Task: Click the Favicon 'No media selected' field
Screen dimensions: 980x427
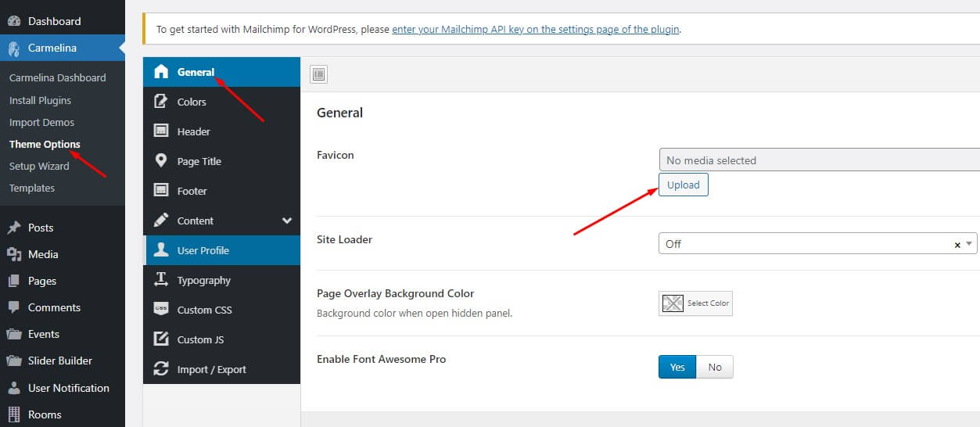Action: coord(817,160)
